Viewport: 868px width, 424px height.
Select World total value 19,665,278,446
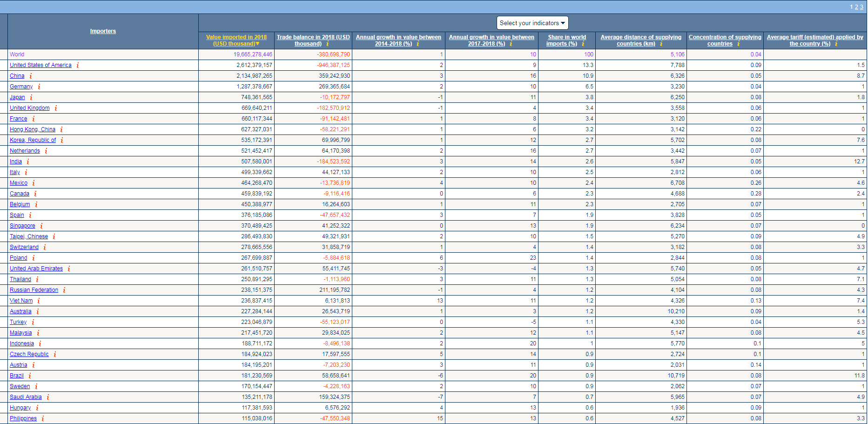(x=253, y=54)
